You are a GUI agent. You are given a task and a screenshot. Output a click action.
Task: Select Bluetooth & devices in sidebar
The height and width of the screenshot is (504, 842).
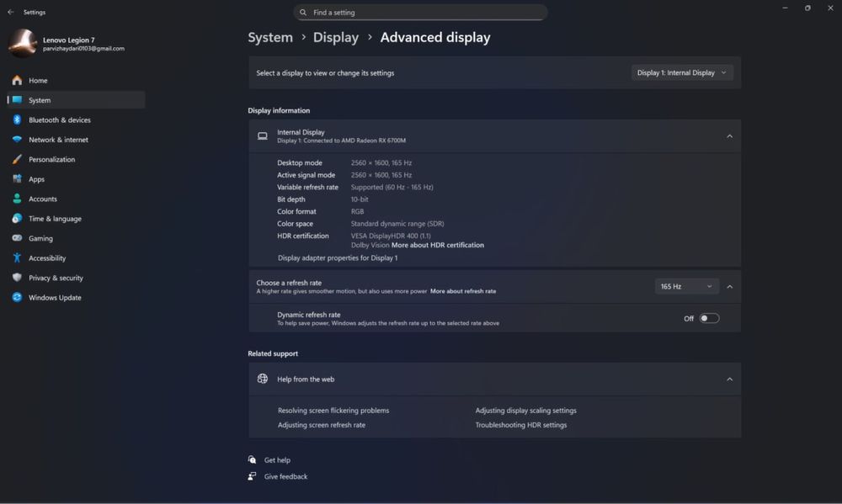pos(77,119)
